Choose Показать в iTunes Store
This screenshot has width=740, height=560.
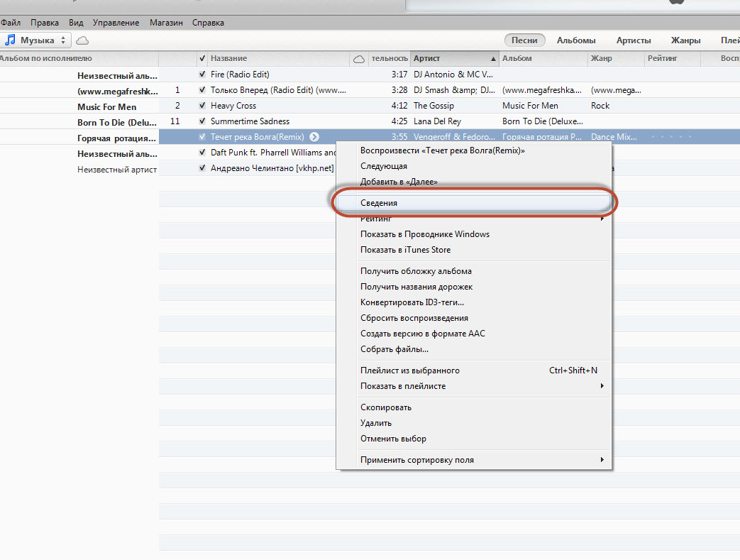point(474,250)
